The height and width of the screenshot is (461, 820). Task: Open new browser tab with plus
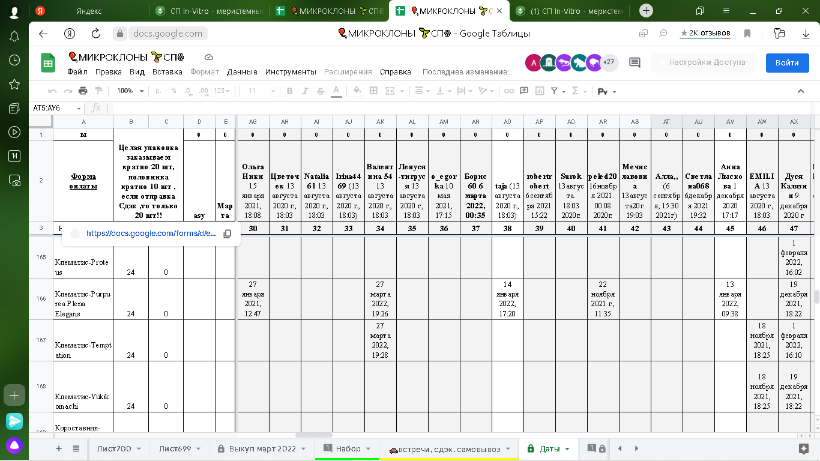[646, 10]
